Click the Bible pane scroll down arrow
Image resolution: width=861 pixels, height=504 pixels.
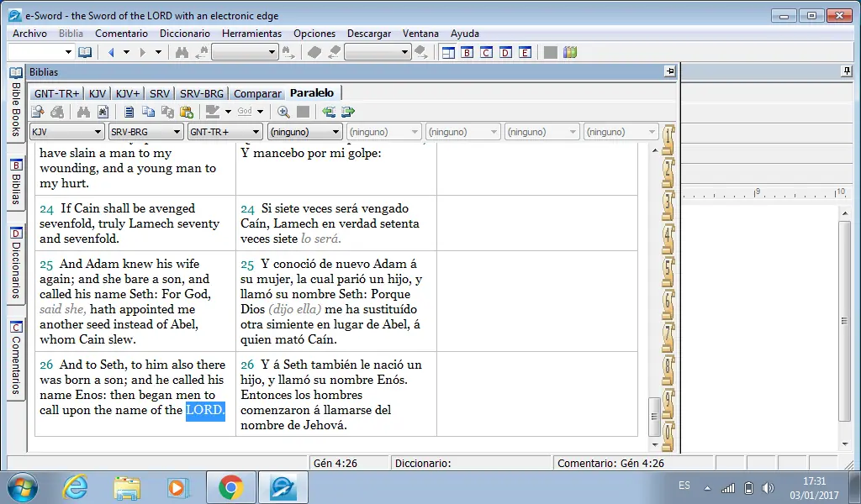point(654,444)
